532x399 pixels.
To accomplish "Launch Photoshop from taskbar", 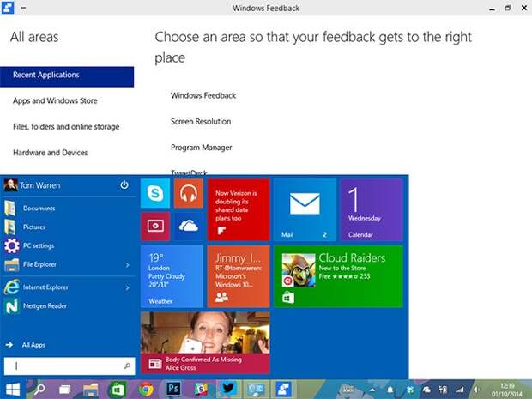I will [x=173, y=389].
